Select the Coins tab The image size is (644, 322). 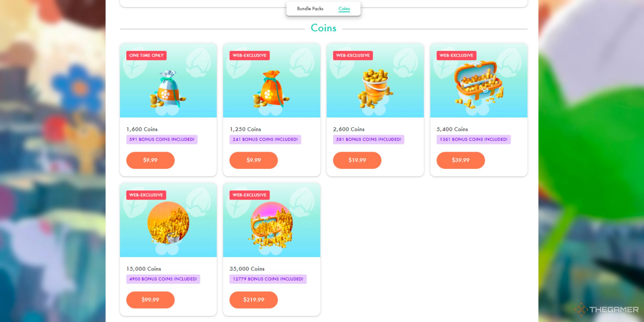click(x=344, y=9)
